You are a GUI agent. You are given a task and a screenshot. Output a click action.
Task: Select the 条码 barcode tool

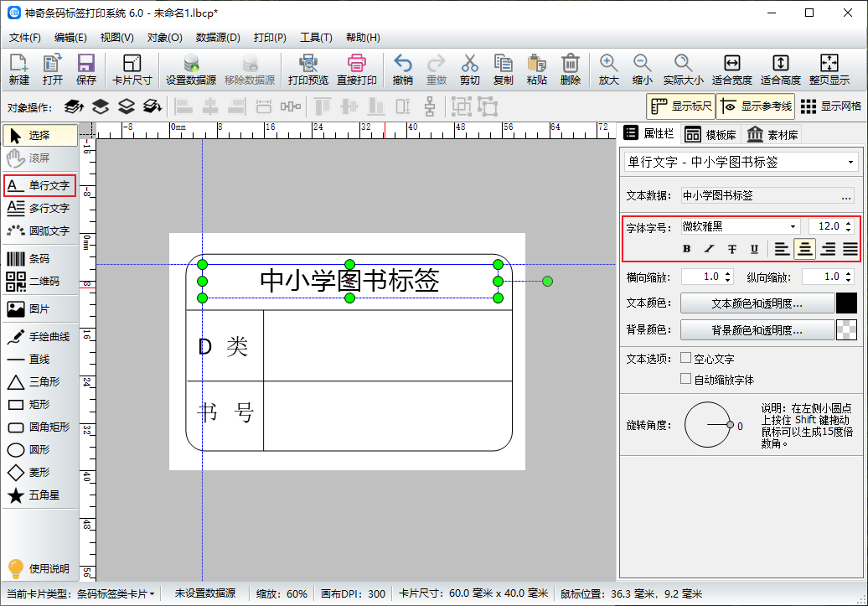coord(40,259)
